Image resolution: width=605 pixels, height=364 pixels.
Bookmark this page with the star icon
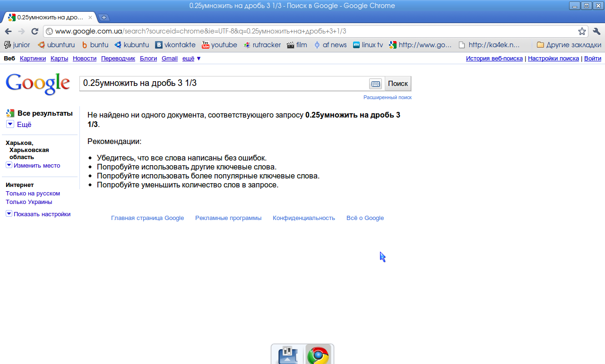pos(582,31)
